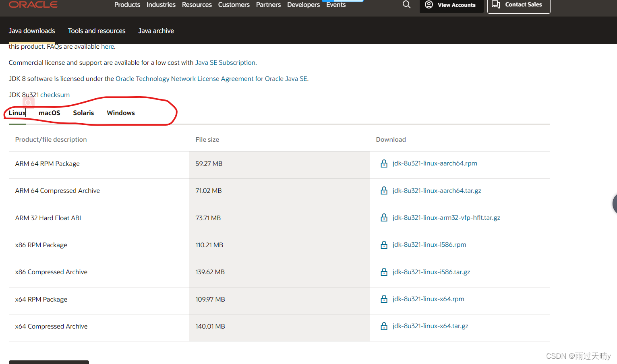The image size is (617, 364).
Task: Download jdk-8u321-linux-arm32-vfp-hflt.tar.gz
Action: tap(446, 217)
